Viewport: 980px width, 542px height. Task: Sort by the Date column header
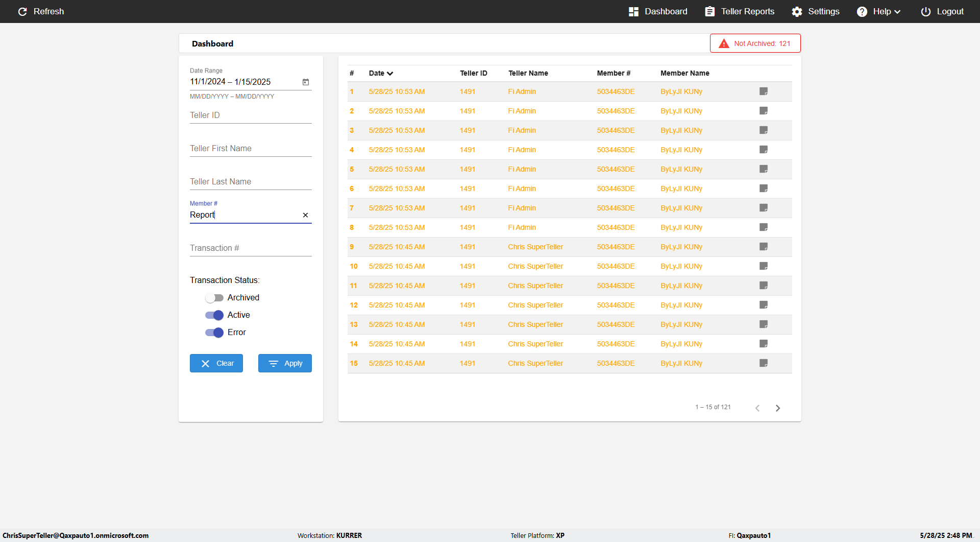pyautogui.click(x=381, y=73)
